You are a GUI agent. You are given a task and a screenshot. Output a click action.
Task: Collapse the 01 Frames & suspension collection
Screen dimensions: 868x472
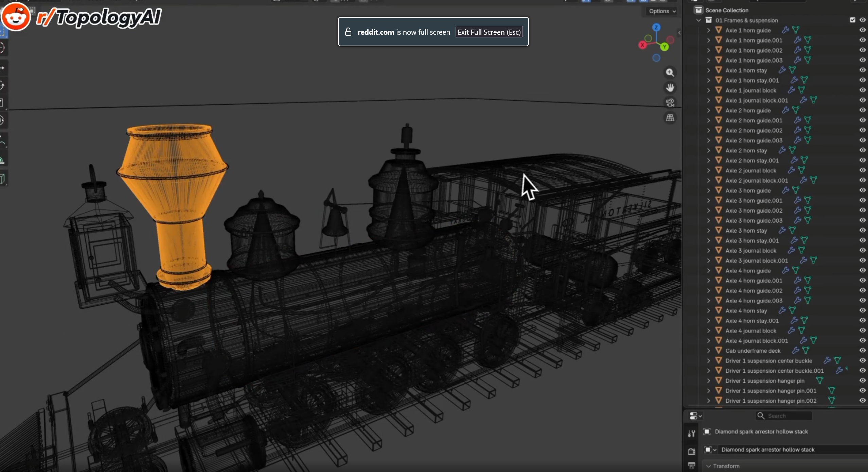(x=698, y=20)
